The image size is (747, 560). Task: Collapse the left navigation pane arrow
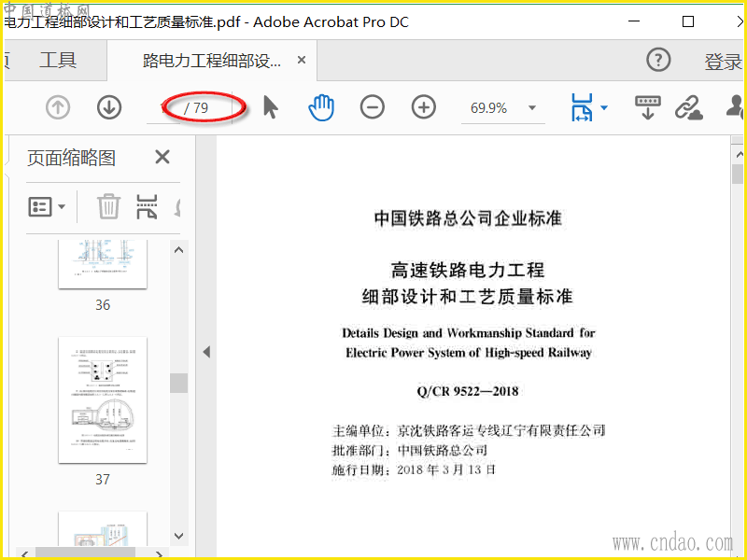point(206,352)
